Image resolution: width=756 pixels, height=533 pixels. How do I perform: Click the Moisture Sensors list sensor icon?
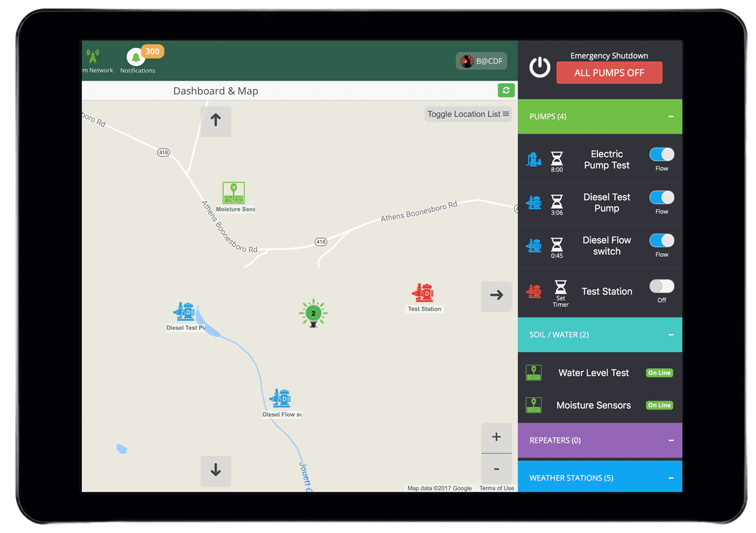click(534, 405)
